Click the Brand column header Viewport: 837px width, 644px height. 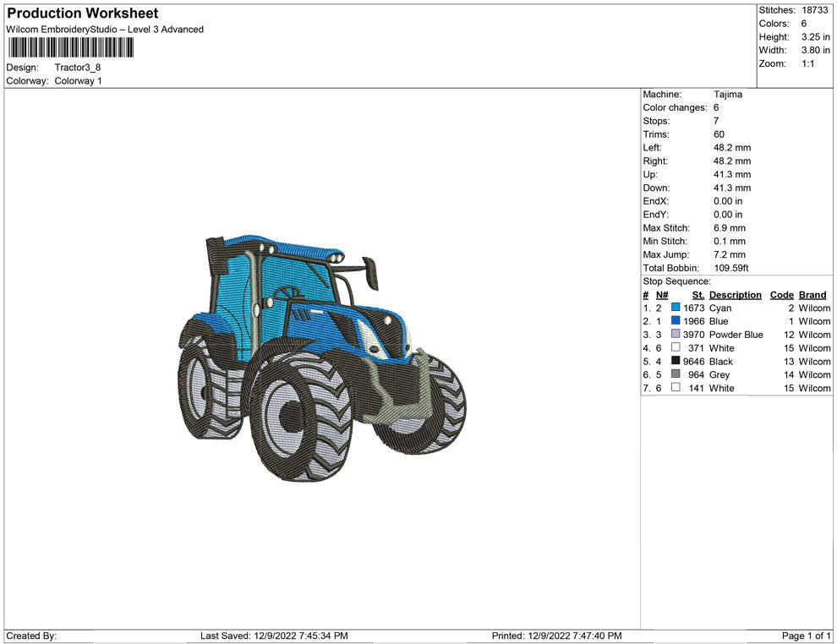812,295
